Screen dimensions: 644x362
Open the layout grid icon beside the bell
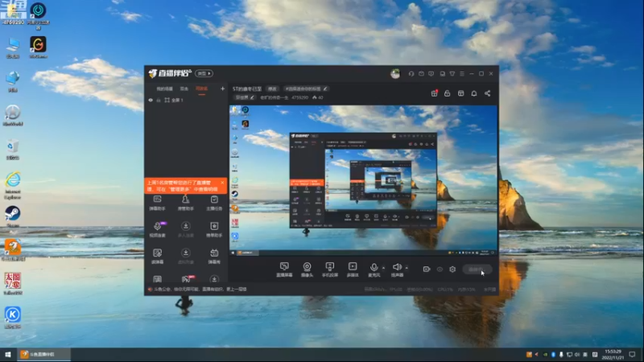pyautogui.click(x=460, y=93)
